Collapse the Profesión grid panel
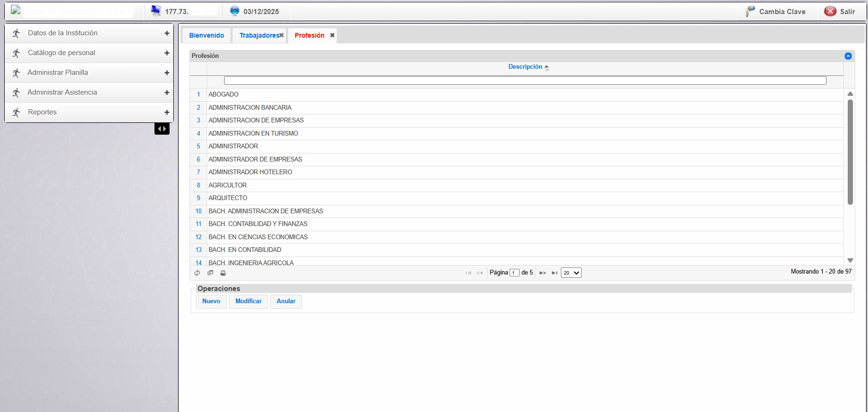This screenshot has width=868, height=412. pos(848,56)
